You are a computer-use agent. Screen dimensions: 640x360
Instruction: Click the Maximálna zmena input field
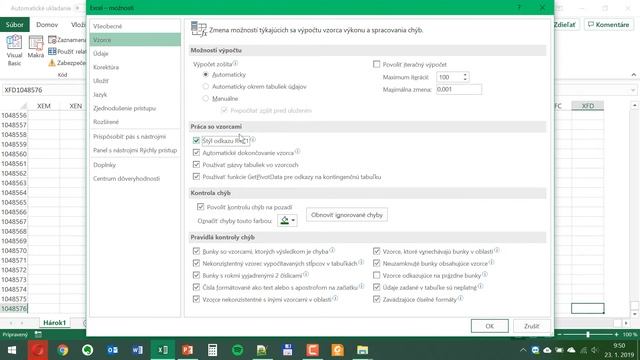coord(459,89)
